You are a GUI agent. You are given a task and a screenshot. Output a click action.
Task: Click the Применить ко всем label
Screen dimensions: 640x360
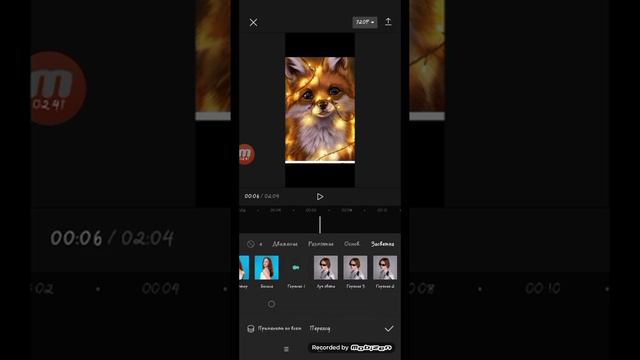pos(280,329)
